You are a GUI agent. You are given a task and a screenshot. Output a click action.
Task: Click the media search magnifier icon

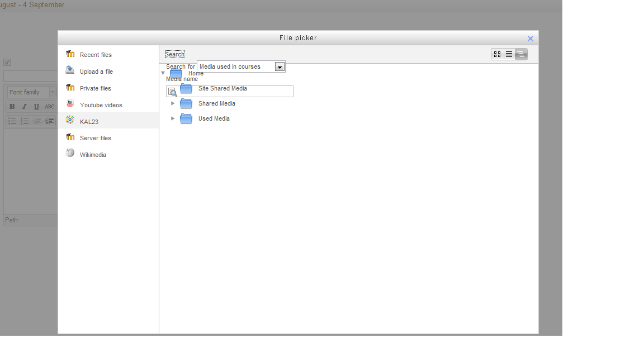click(173, 92)
